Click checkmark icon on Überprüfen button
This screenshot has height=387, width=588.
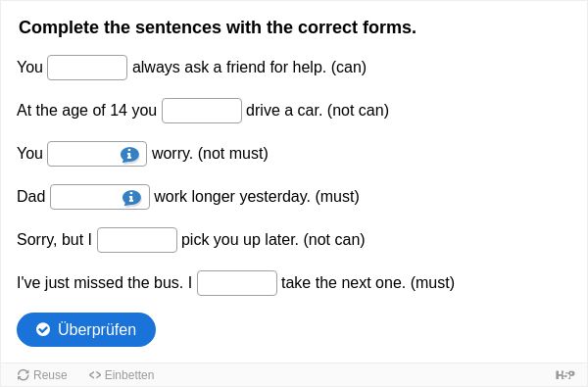coord(43,329)
